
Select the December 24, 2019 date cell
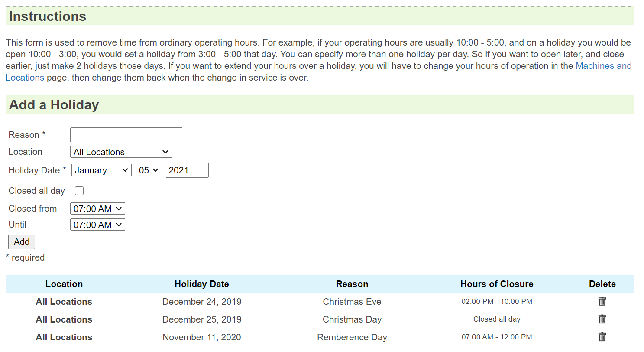point(202,302)
